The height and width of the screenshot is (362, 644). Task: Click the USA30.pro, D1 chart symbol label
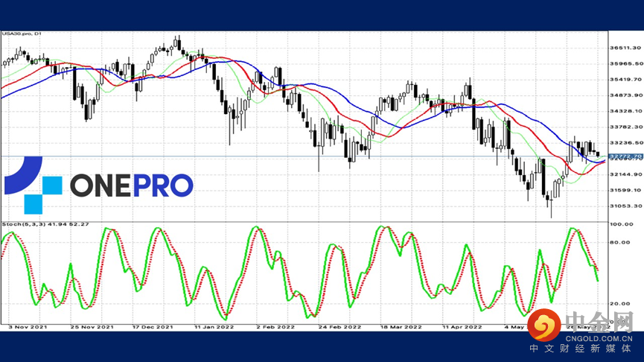22,34
